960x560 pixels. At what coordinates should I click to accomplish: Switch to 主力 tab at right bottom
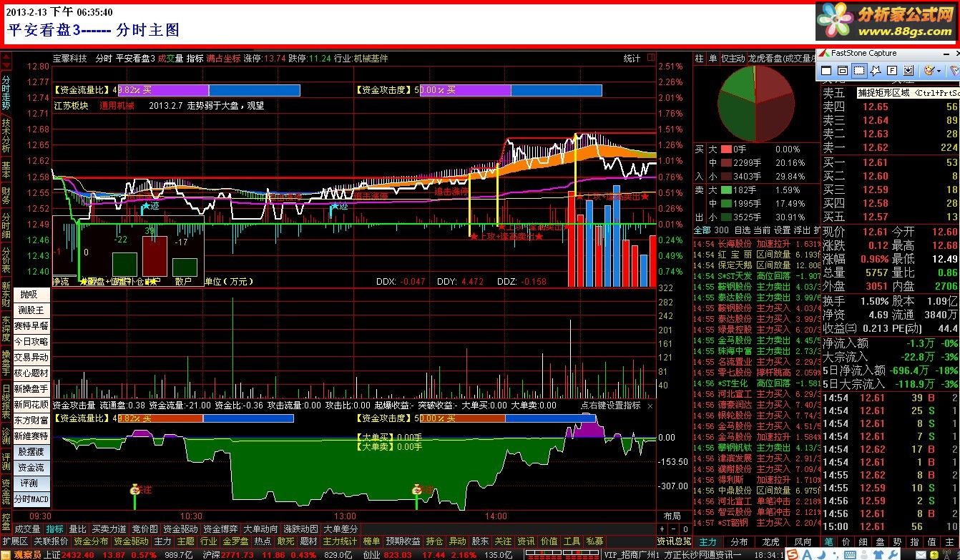point(707,541)
